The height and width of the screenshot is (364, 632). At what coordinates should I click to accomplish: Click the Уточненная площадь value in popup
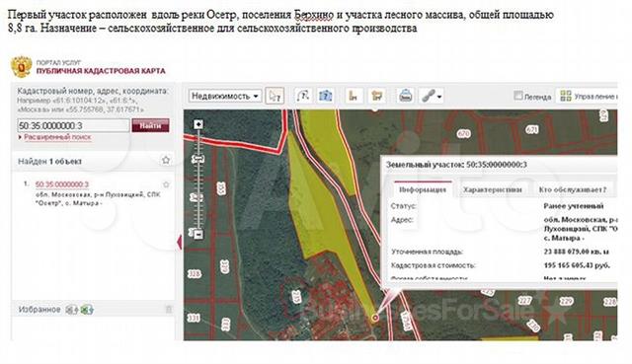pos(576,252)
